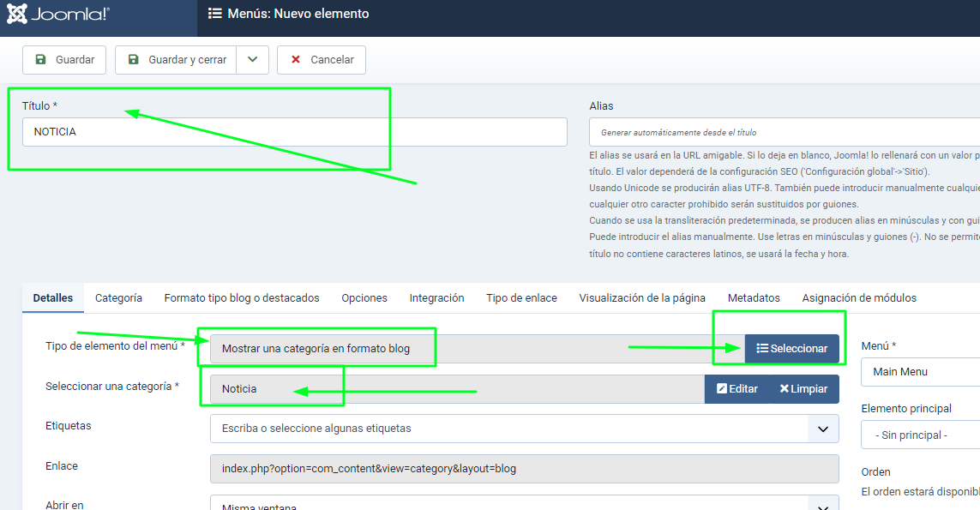980x510 pixels.
Task: Expand the save options dropdown arrow
Action: coord(252,60)
